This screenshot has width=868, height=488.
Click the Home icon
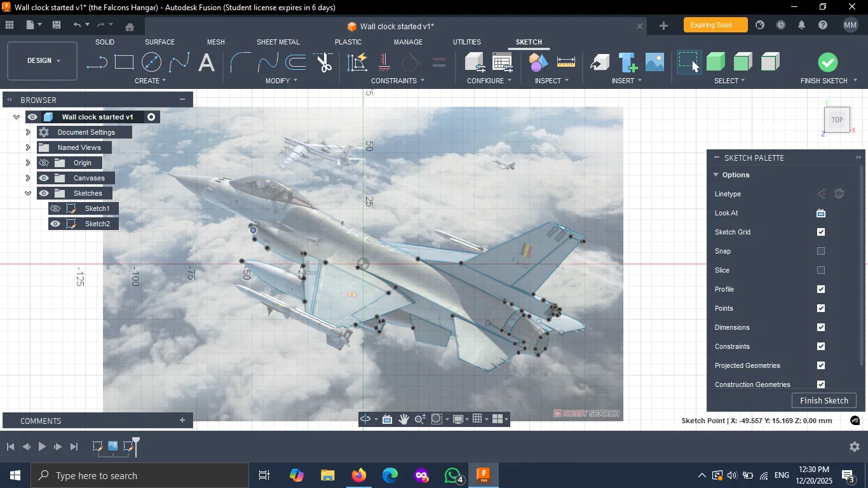(130, 27)
